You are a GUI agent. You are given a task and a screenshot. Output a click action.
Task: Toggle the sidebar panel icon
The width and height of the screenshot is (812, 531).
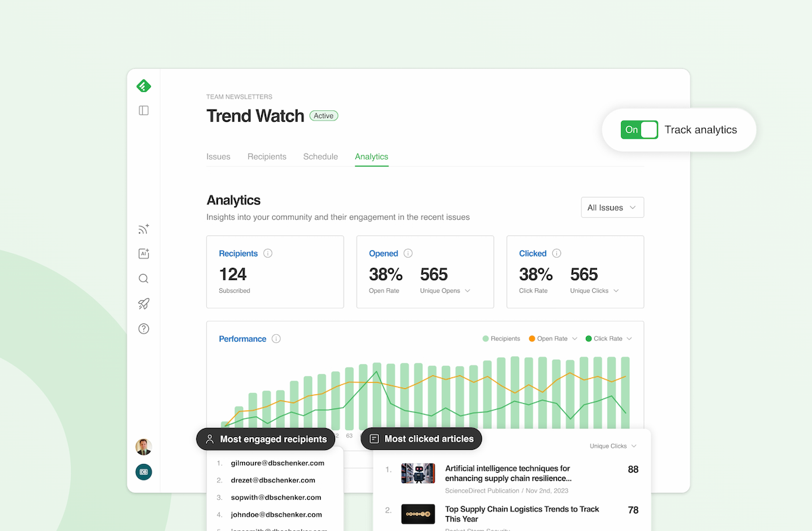click(143, 110)
